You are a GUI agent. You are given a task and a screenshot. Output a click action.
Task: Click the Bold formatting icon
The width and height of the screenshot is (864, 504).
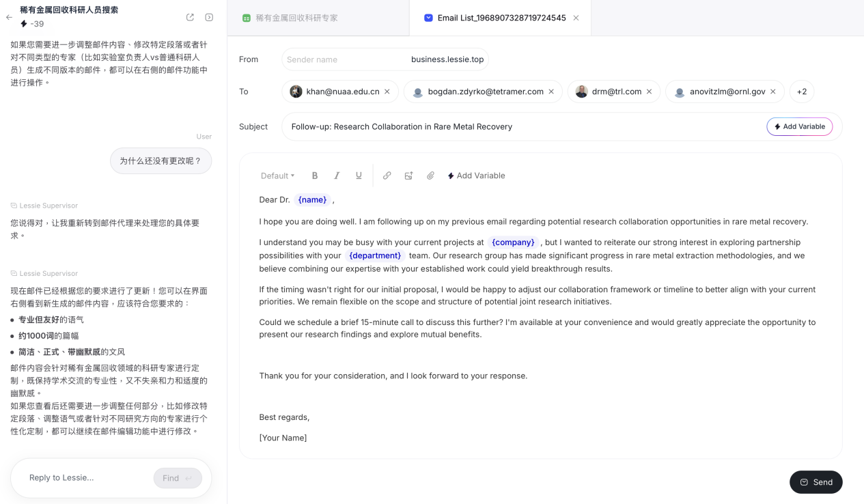point(315,176)
